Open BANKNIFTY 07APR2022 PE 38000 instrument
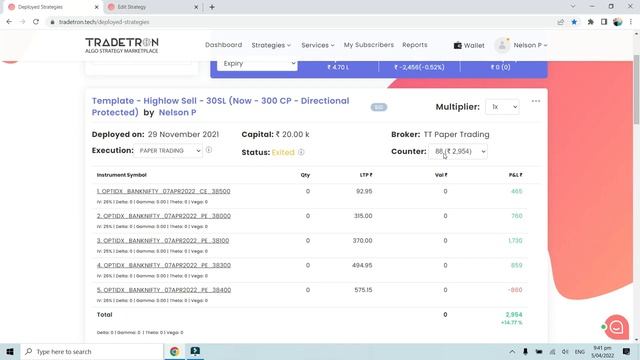640x360 pixels. [x=164, y=216]
